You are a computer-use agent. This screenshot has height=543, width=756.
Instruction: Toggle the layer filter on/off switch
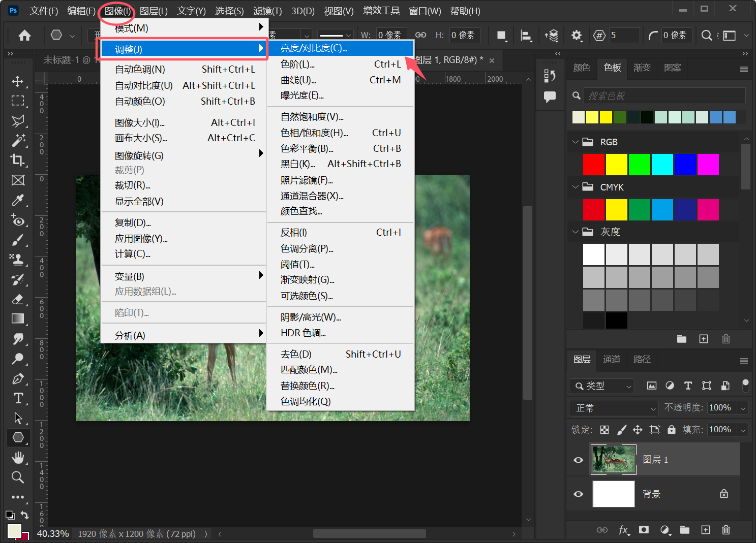(745, 386)
